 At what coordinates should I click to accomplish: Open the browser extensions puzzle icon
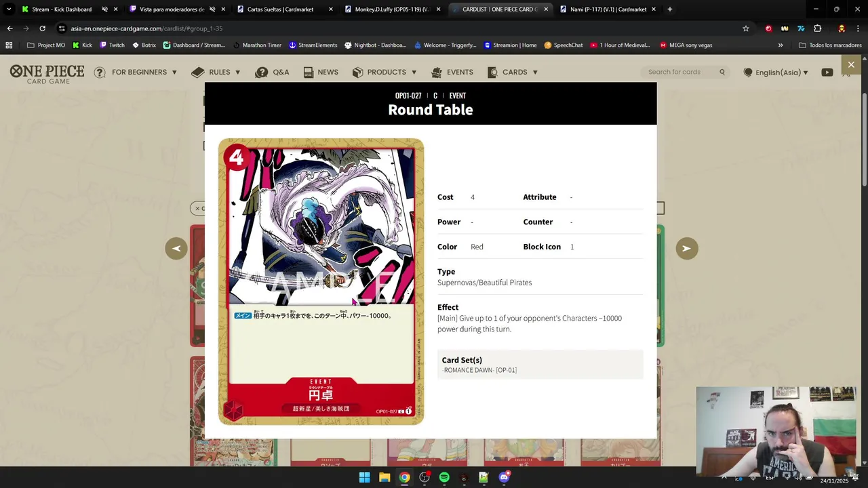[818, 28]
